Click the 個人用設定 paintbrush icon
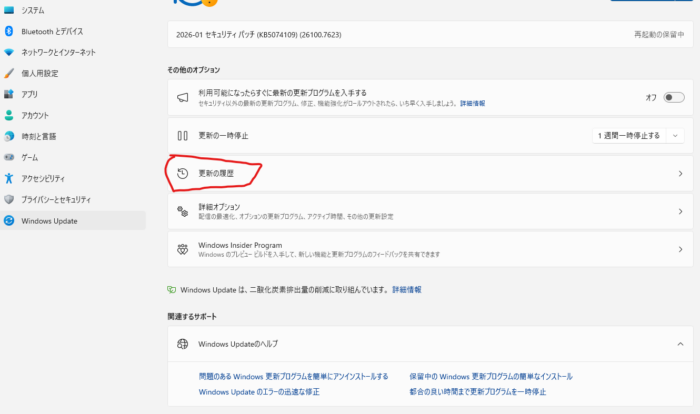The image size is (700, 414). pos(9,73)
